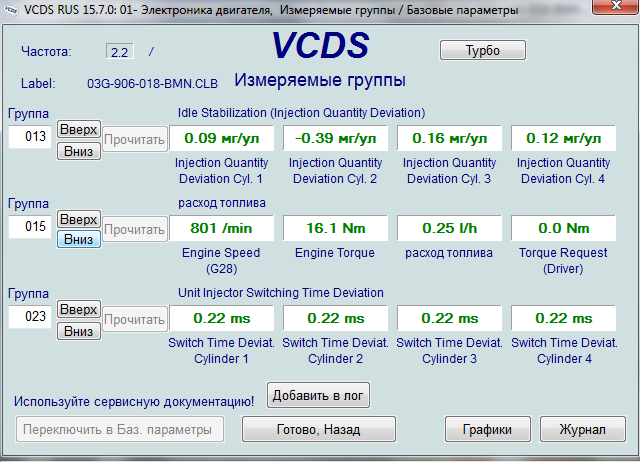Focus the group 015 number field
Image resolution: width=640 pixels, height=462 pixels.
(29, 227)
